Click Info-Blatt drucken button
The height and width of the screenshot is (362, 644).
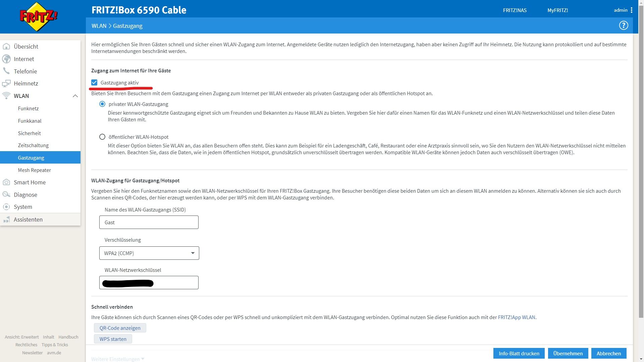519,353
